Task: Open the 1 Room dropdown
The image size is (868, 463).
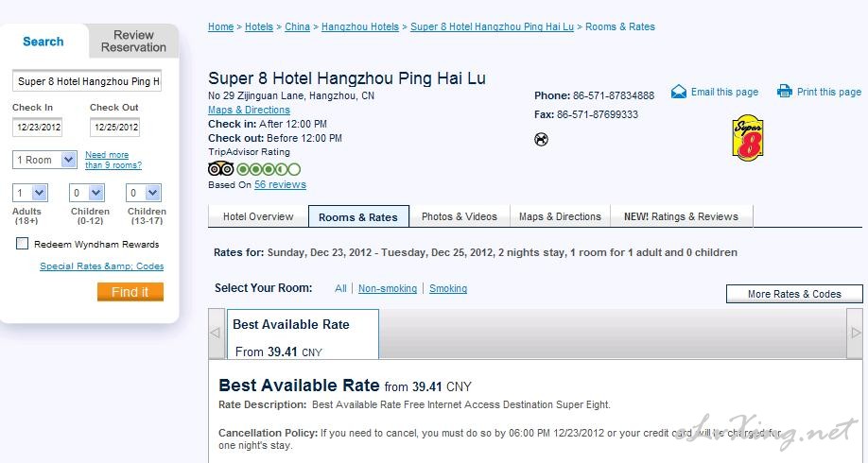Action: pos(44,160)
